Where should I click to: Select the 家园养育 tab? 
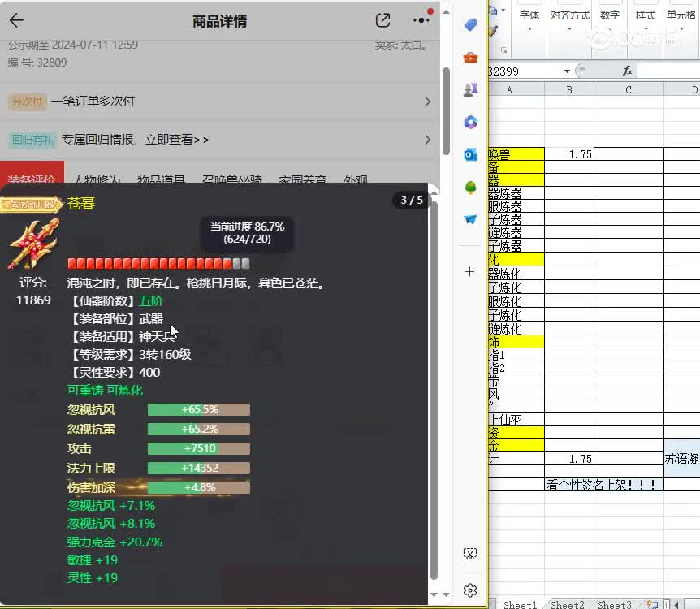point(303,179)
